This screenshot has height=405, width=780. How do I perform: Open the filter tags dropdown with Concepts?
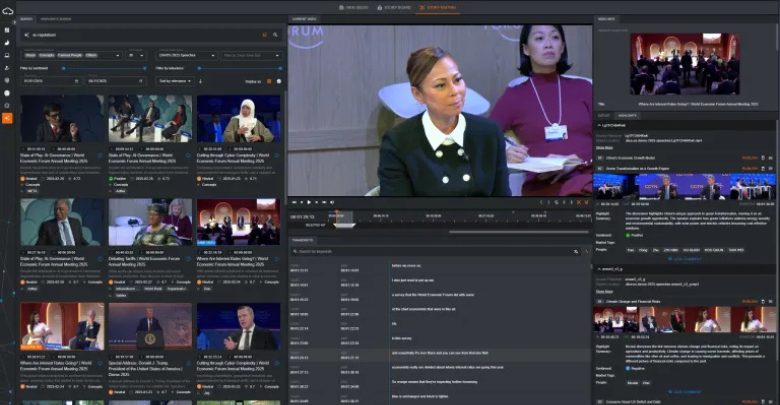[x=70, y=55]
